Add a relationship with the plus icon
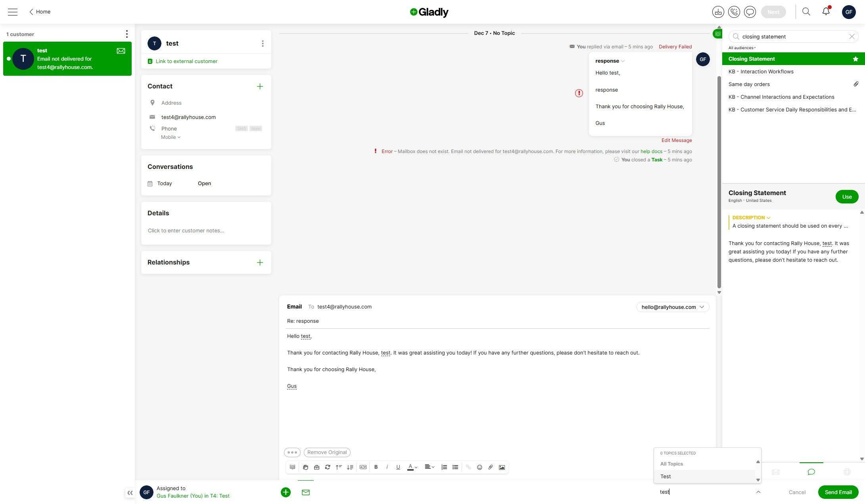This screenshot has height=504, width=865. tap(260, 263)
